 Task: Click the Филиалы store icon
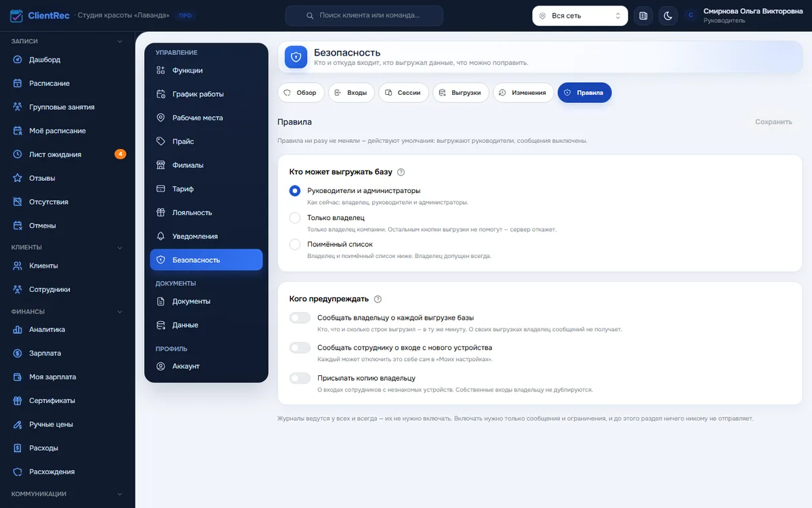coord(161,165)
